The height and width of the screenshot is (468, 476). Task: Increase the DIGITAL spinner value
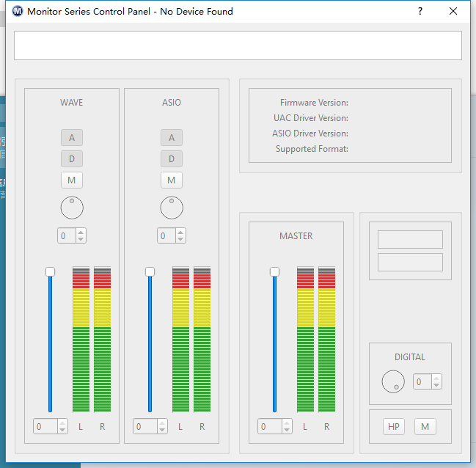(436, 379)
